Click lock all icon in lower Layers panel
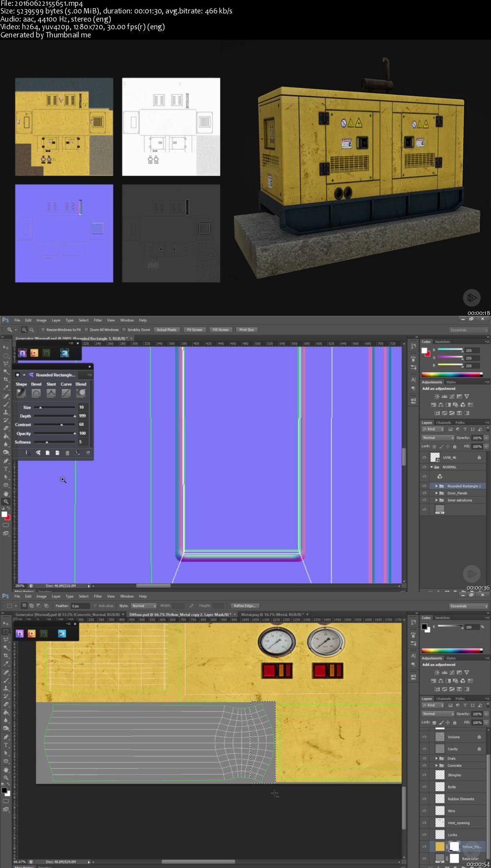 point(455,722)
